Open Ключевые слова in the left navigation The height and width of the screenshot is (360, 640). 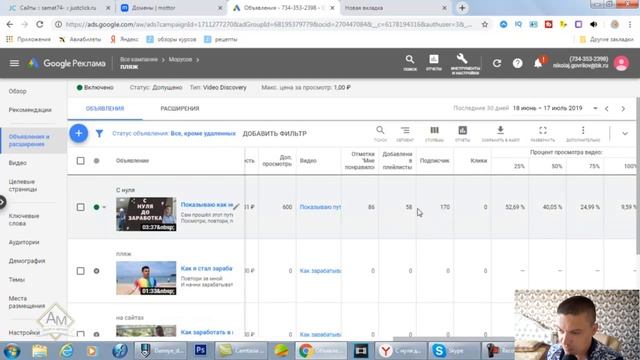pos(24,220)
